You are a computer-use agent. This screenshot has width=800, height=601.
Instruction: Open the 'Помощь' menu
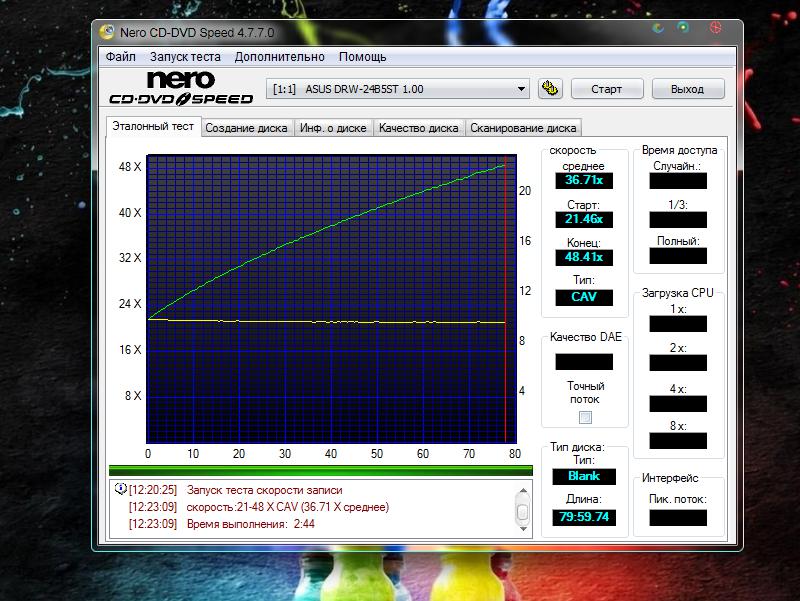(362, 57)
